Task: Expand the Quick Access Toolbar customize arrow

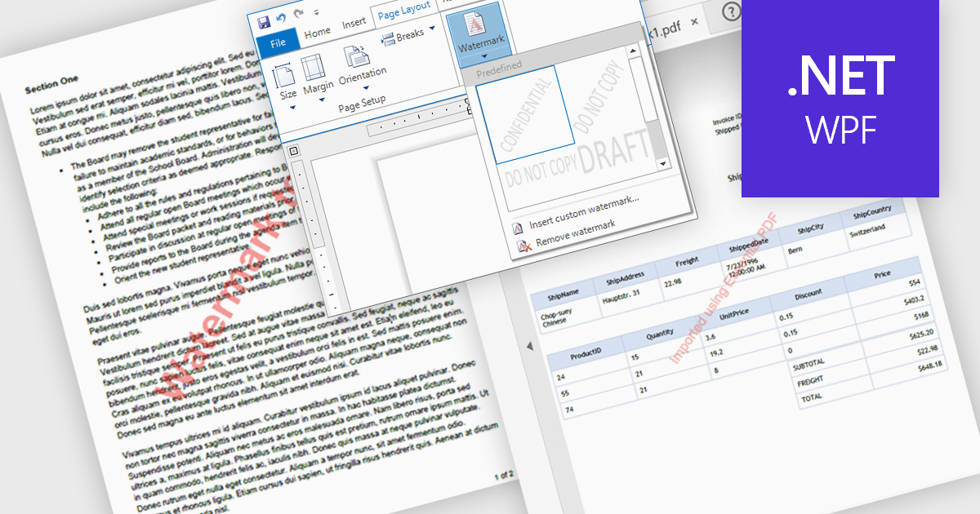Action: coord(317,12)
